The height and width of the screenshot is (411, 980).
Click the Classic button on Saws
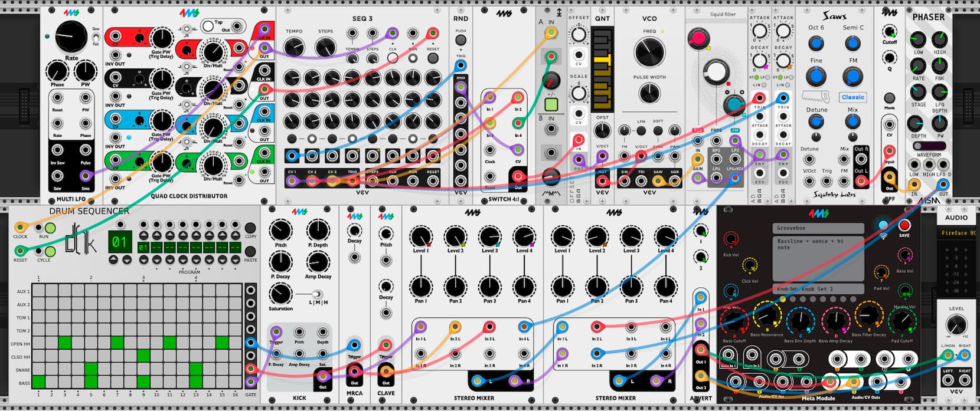(x=852, y=97)
